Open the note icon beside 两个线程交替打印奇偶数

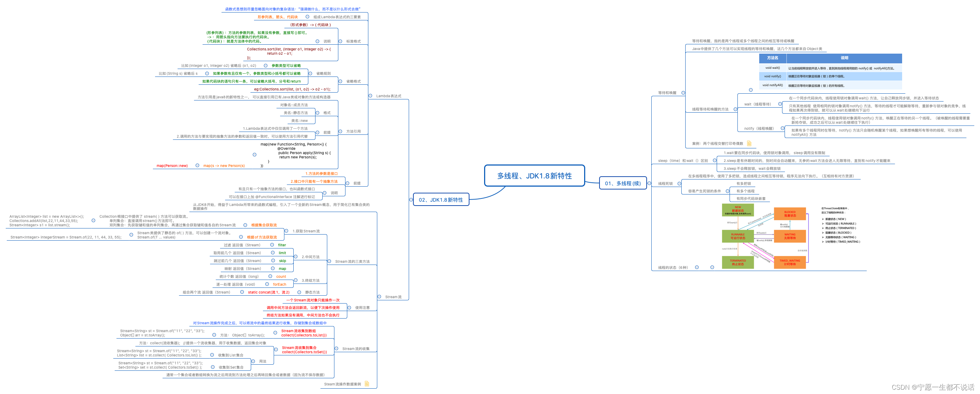pos(749,143)
